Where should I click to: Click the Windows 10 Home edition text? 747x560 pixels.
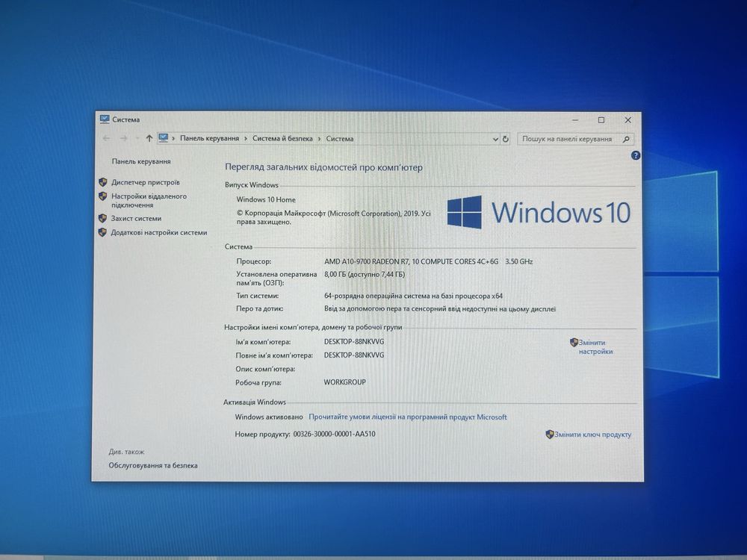[x=266, y=199]
